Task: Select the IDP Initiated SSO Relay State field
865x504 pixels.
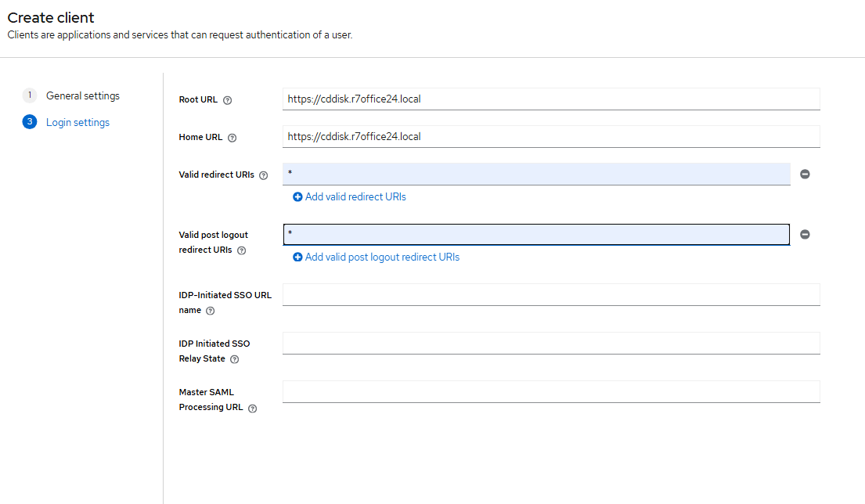Action: (551, 344)
